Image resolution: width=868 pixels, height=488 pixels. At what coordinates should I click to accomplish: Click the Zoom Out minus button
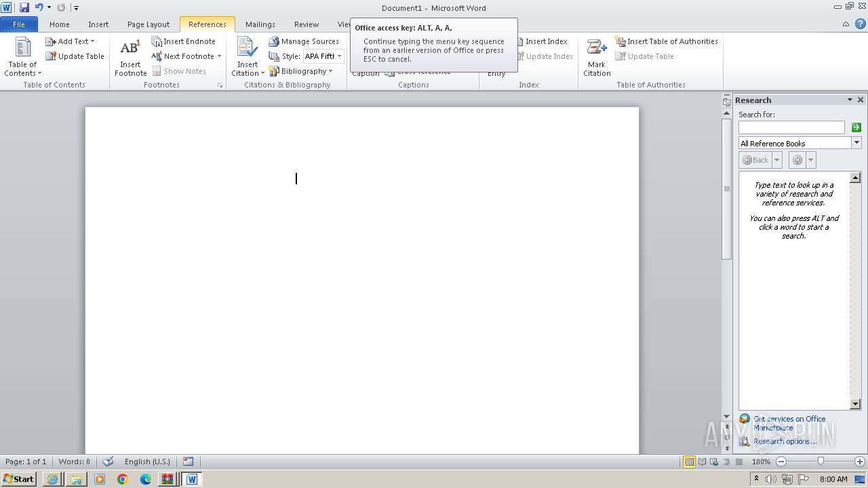click(x=781, y=462)
